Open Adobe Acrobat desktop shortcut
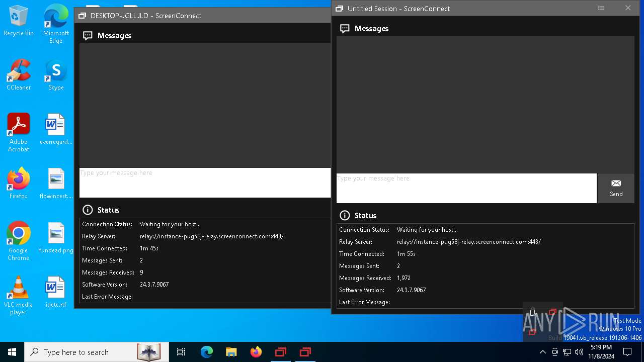 tap(18, 133)
